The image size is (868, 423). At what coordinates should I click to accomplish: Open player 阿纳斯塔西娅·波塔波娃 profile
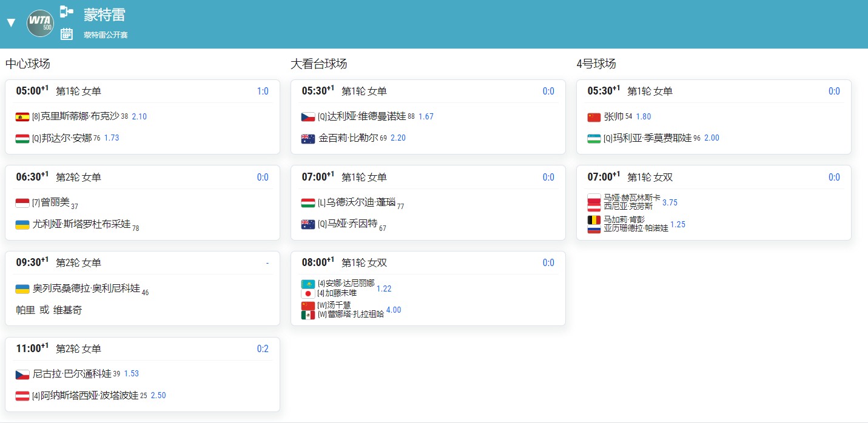tap(89, 395)
